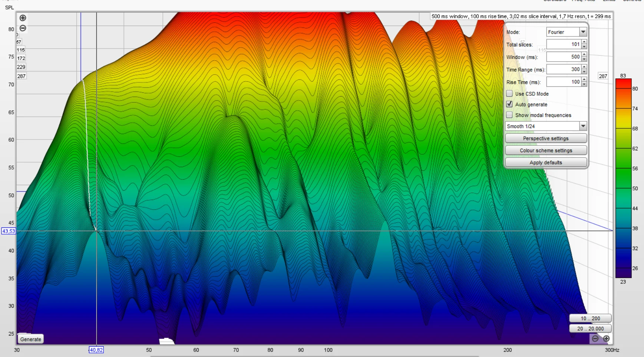Click the cursor frequency readout 40,82
Viewport: 644px width, 357px height.
96,350
